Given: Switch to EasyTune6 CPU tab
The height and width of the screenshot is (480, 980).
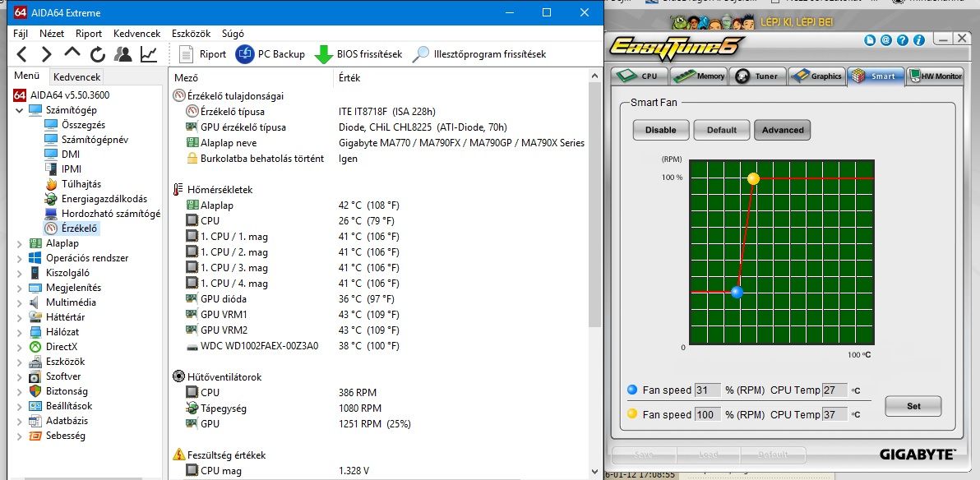Looking at the screenshot, I should [x=640, y=76].
